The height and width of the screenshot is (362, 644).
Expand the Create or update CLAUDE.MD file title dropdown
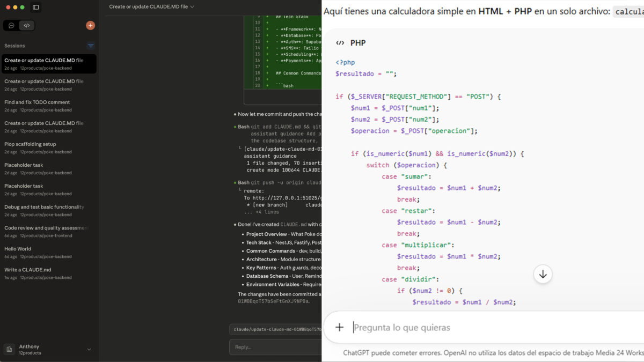coord(152,7)
